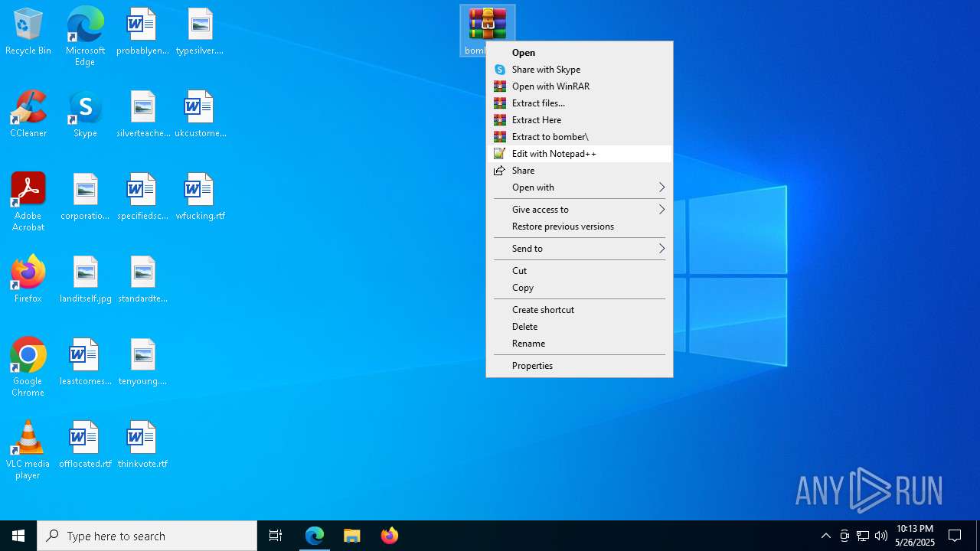
Task: Click the Windows Start button
Action: 18,536
